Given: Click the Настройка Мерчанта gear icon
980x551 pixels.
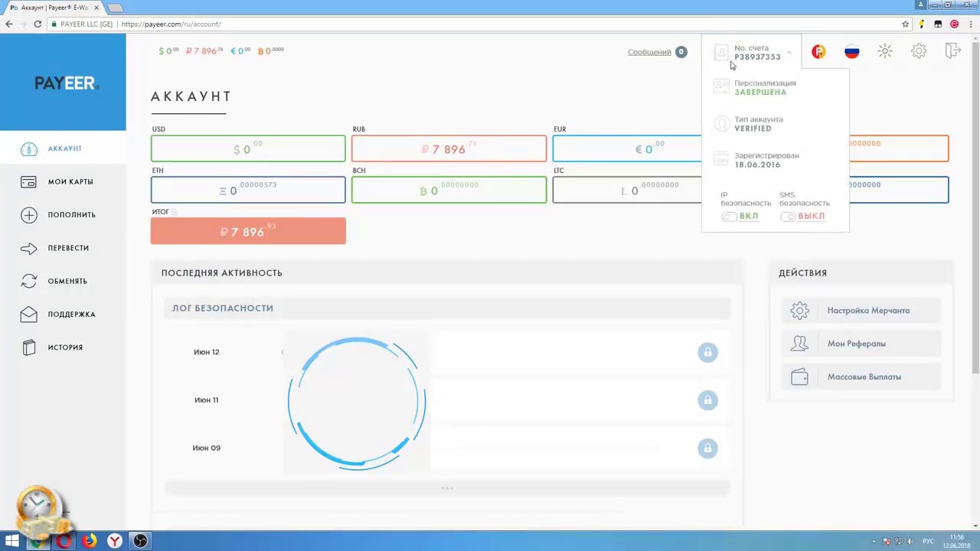Looking at the screenshot, I should point(799,310).
